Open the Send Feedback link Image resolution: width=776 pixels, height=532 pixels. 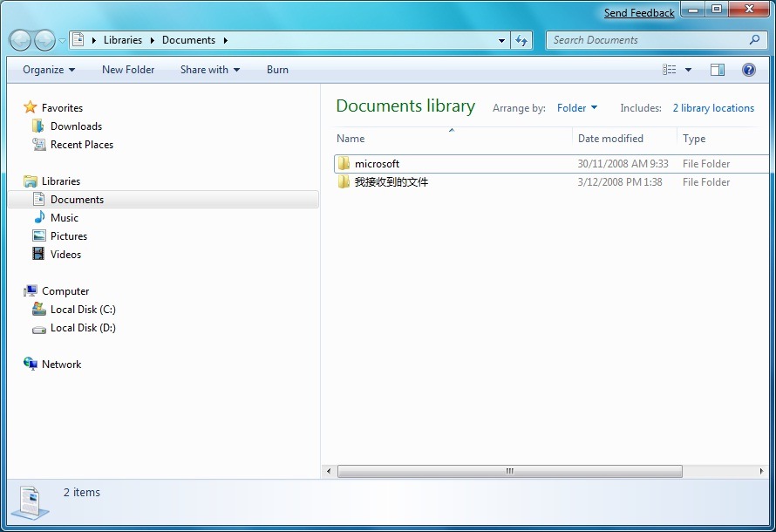pyautogui.click(x=639, y=12)
